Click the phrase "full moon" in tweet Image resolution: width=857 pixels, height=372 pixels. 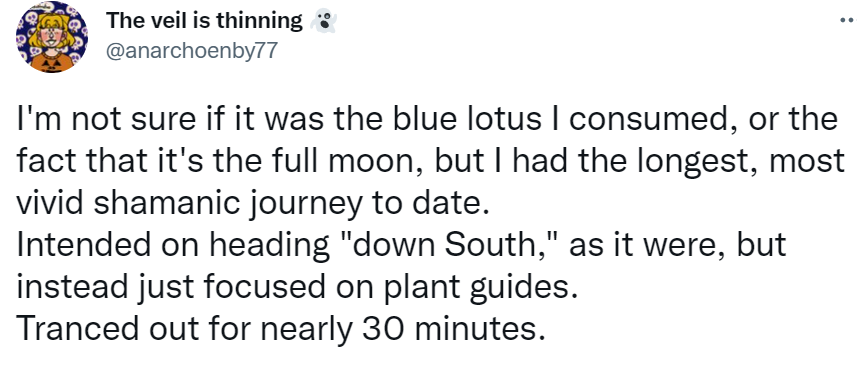[x=346, y=161]
